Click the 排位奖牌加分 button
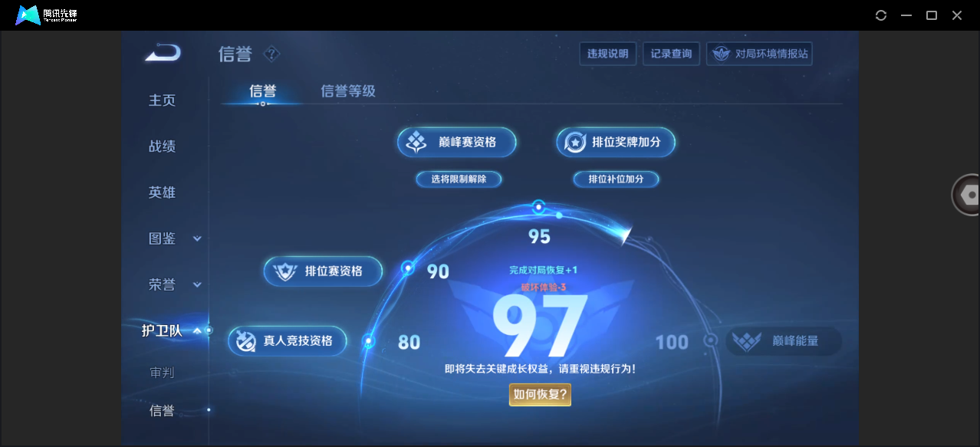The width and height of the screenshot is (980, 447). [616, 142]
